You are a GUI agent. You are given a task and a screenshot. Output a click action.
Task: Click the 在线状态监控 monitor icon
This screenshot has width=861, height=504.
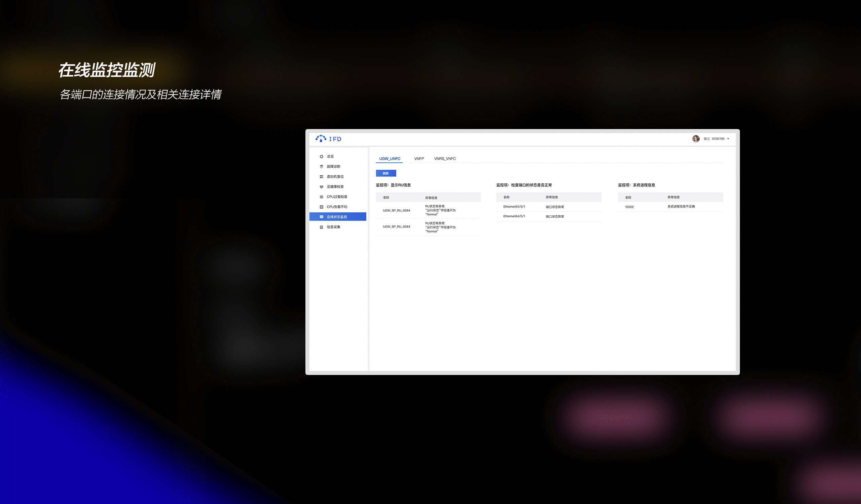click(321, 217)
